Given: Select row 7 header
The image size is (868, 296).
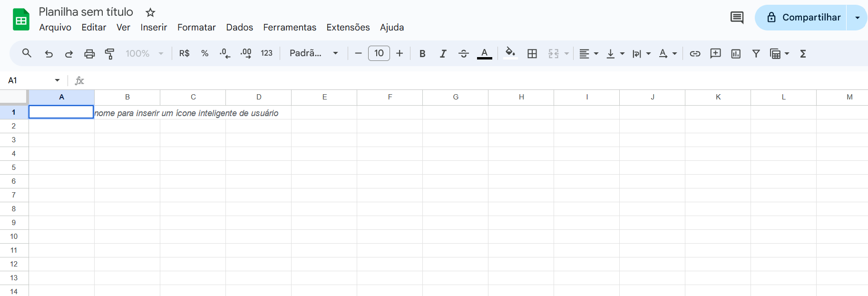Looking at the screenshot, I should pos(14,195).
